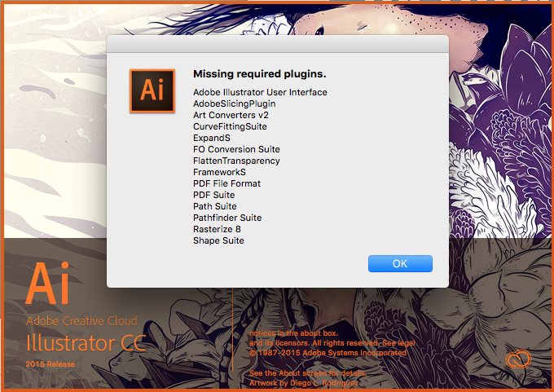Image resolution: width=554 pixels, height=392 pixels.
Task: Click the FO Conversion Suite entry
Action: [236, 149]
